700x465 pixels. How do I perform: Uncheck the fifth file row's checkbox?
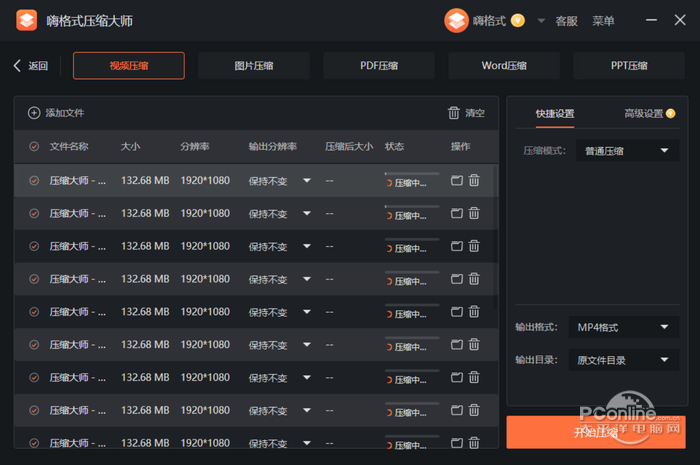coord(34,312)
